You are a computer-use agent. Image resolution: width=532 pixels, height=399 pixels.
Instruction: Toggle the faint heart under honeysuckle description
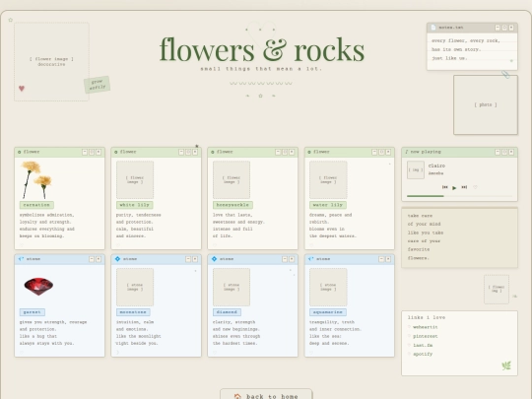coord(215,245)
